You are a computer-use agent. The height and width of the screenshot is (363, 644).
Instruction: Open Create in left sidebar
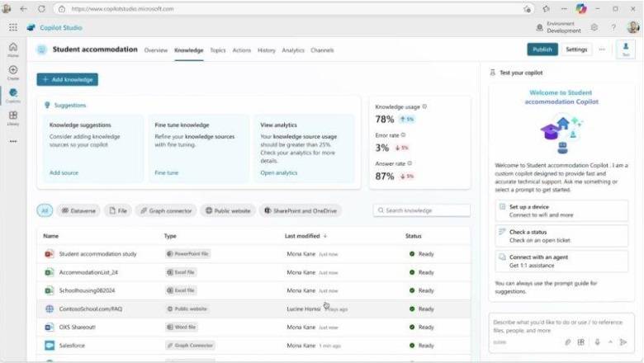pyautogui.click(x=13, y=73)
